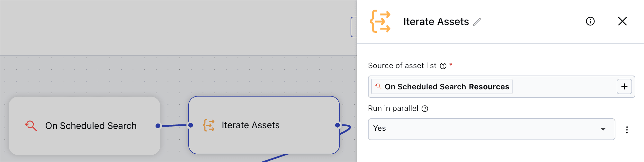The width and height of the screenshot is (644, 162).
Task: Select the On Scheduled Search Resources chip
Action: 447,87
